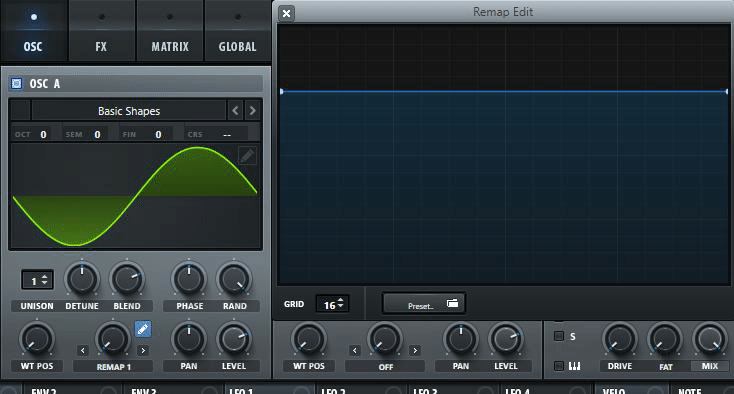This screenshot has height=394, width=734.
Task: Open the OSC B OFF warp mode menu
Action: point(385,367)
